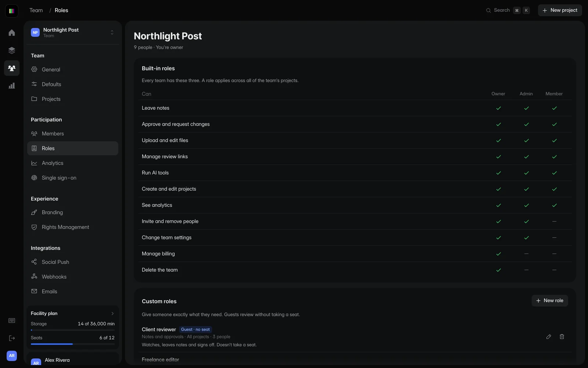The height and width of the screenshot is (368, 588).
Task: Open Projects settings page
Action: (x=73, y=99)
